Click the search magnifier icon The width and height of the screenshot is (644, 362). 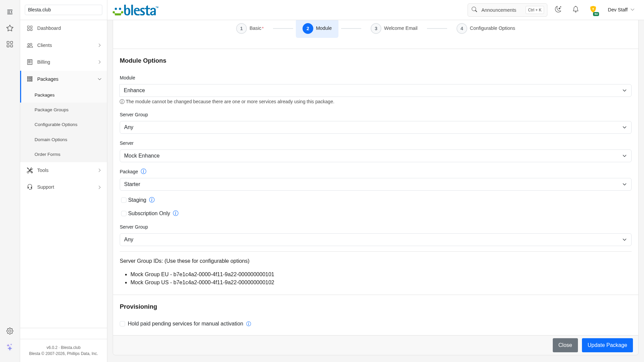pos(474,10)
